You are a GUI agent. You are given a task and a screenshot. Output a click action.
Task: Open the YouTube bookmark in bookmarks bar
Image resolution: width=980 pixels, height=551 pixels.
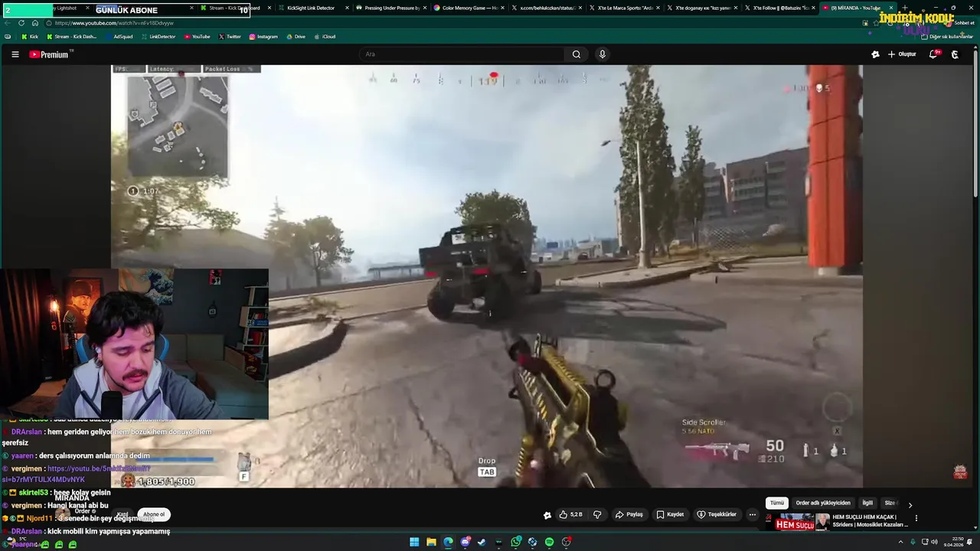coord(197,37)
